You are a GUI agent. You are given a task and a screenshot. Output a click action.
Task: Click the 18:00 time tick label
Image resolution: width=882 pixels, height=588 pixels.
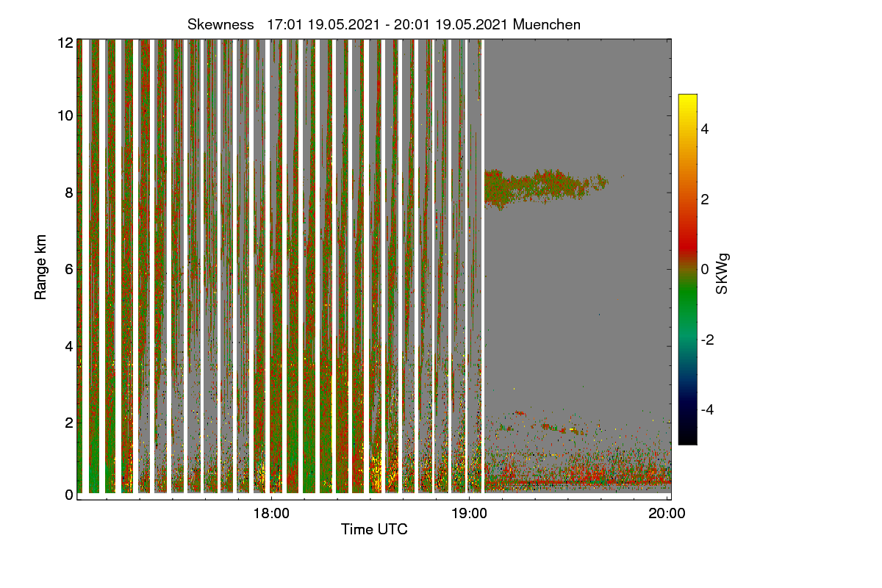tap(271, 514)
